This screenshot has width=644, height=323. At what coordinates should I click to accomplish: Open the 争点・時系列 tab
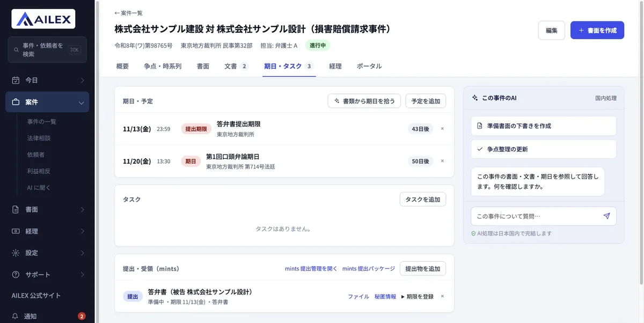pos(163,67)
